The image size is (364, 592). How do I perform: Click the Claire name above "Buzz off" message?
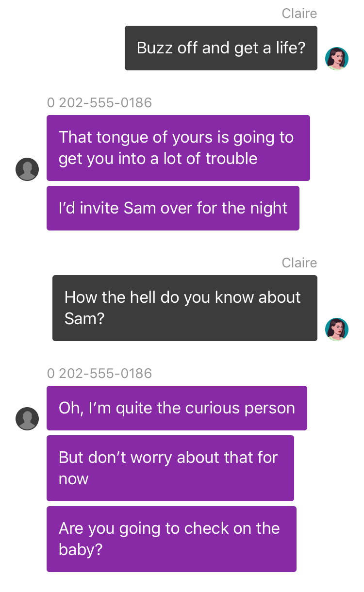pyautogui.click(x=299, y=14)
